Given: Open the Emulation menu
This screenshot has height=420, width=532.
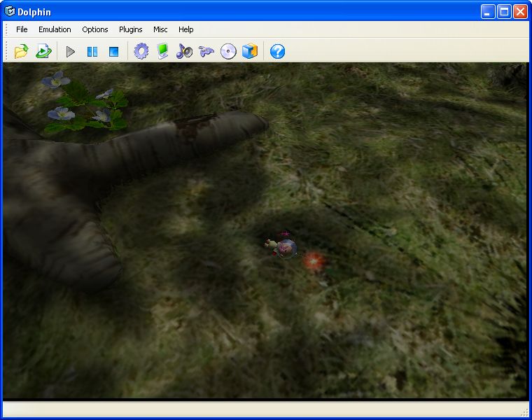Looking at the screenshot, I should pyautogui.click(x=55, y=29).
